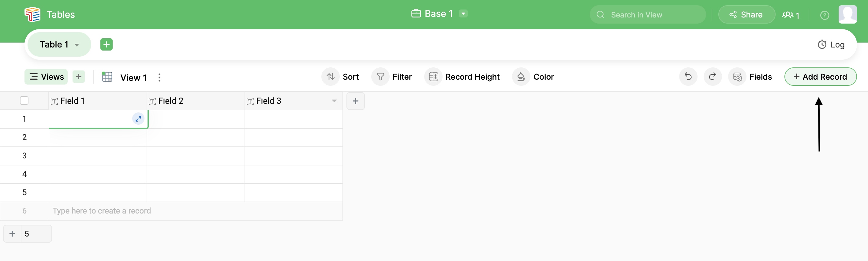Image resolution: width=868 pixels, height=261 pixels.
Task: Open the Base 1 dropdown arrow
Action: tap(463, 14)
